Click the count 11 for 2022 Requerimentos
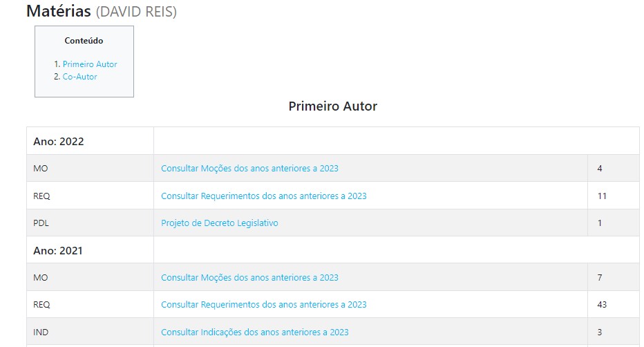The image size is (644, 347). (x=602, y=196)
